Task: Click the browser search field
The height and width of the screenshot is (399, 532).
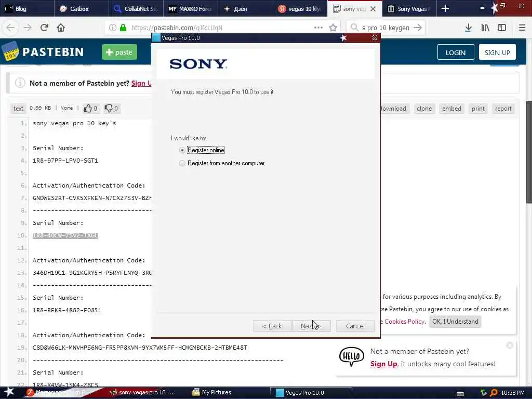Action: coord(385,28)
